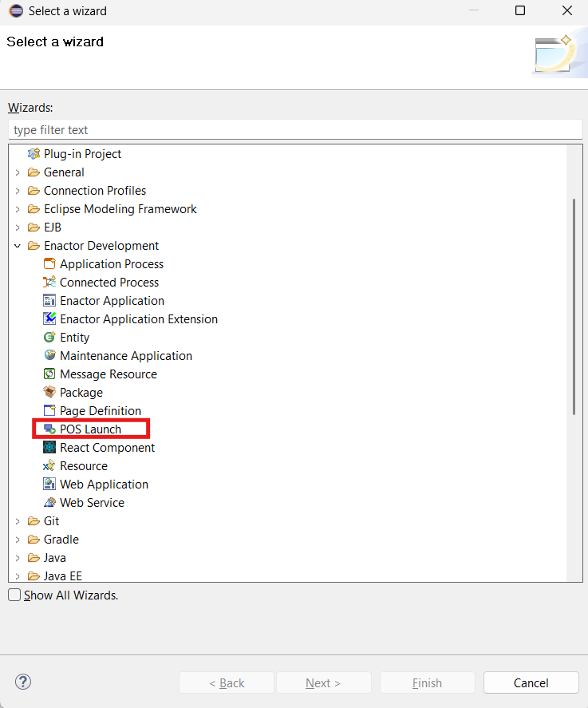Click the EJB folder icon
Viewport: 588px width, 708px height.
point(34,227)
